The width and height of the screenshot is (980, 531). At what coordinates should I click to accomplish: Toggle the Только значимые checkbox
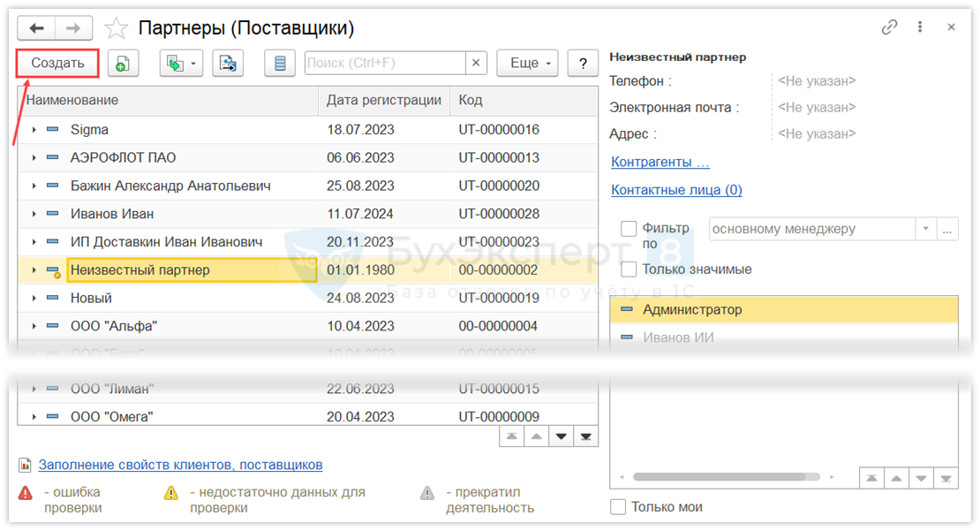(x=629, y=269)
